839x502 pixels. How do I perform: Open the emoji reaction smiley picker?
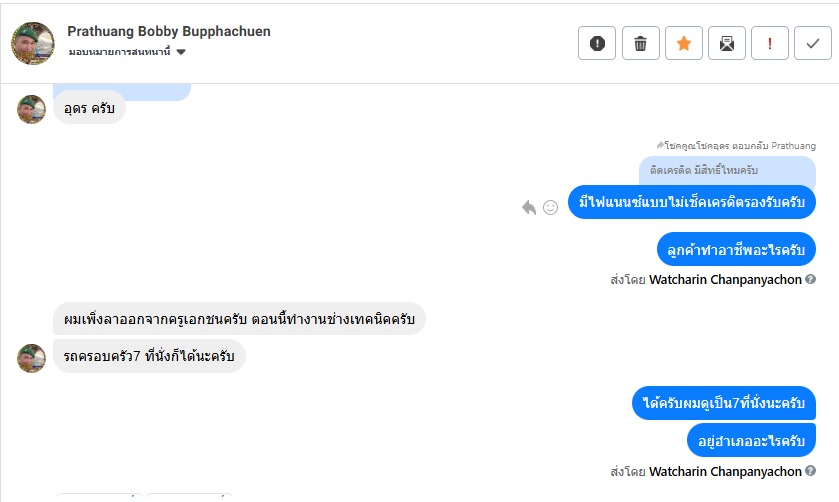[550, 207]
